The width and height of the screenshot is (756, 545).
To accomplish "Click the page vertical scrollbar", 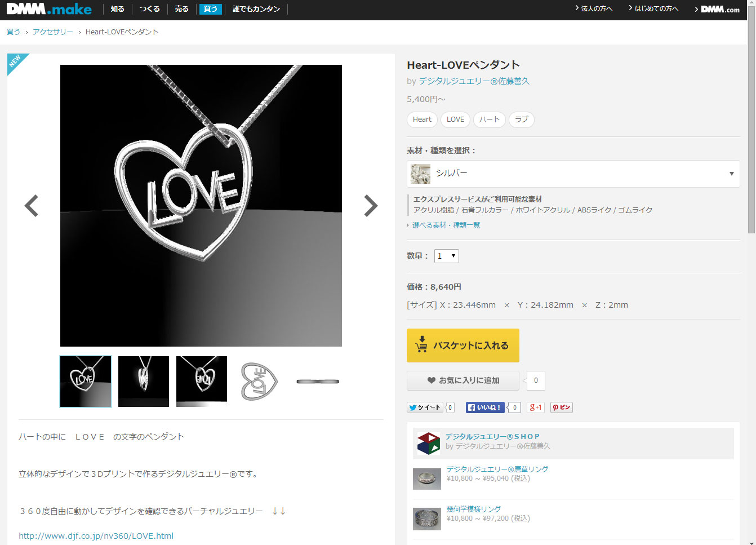I will click(751, 118).
